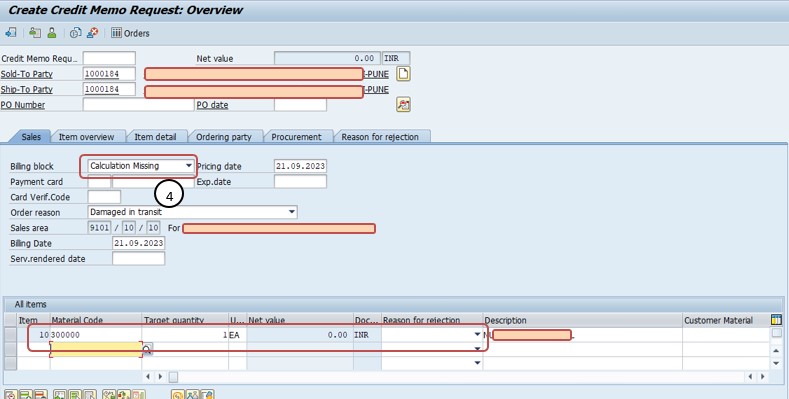Click the sales organization field 9101

pos(99,227)
